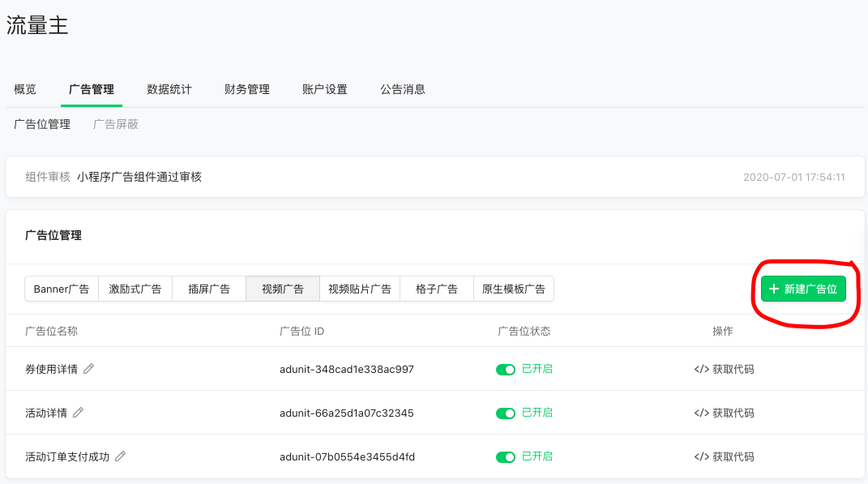Screen dimensions: 868x484
Task: Switch to 广告屏蔽 sub-tab
Action: [x=116, y=124]
